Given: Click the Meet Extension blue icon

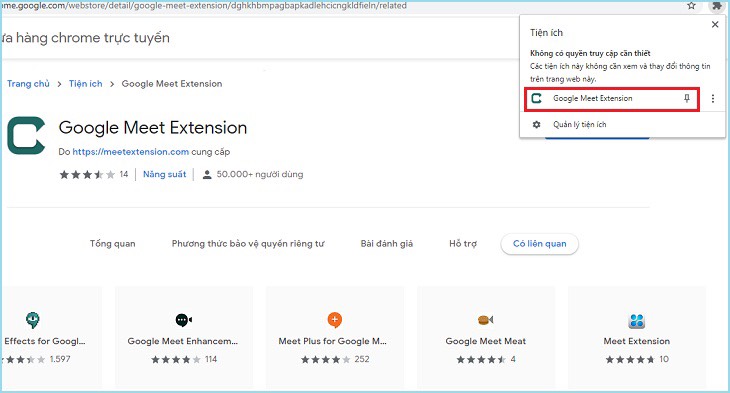Looking at the screenshot, I should [x=636, y=320].
